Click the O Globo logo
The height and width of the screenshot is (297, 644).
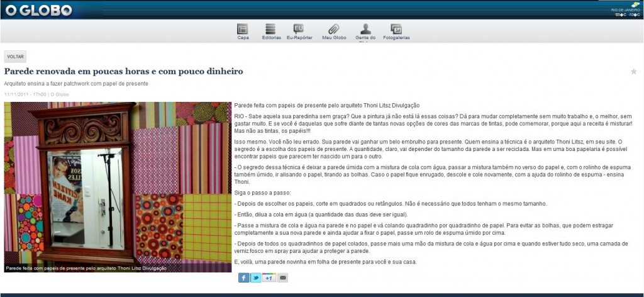[x=39, y=9]
